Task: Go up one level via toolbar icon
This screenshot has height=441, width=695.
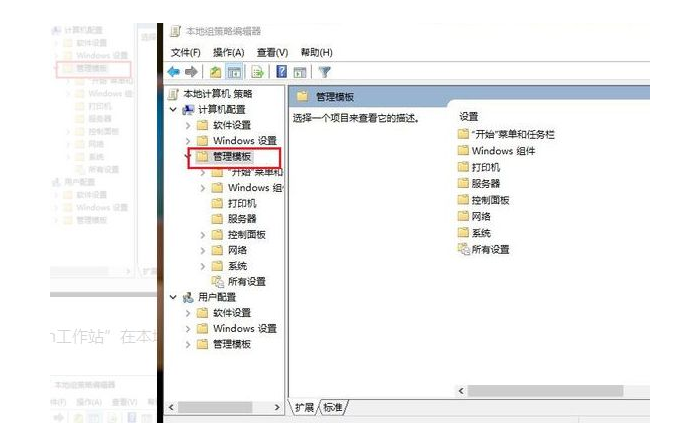Action: click(x=215, y=72)
